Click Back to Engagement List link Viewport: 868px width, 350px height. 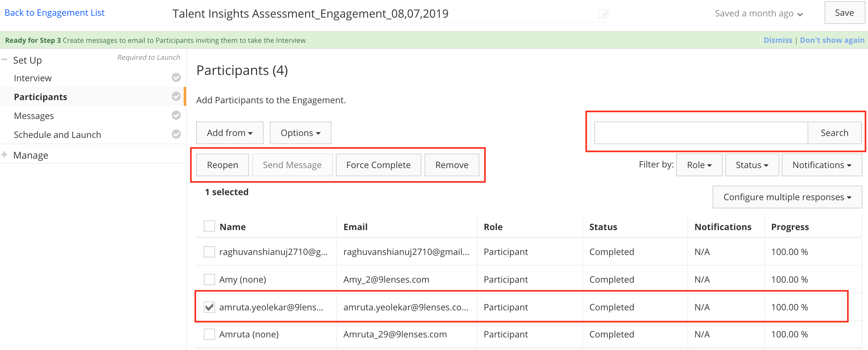[55, 13]
